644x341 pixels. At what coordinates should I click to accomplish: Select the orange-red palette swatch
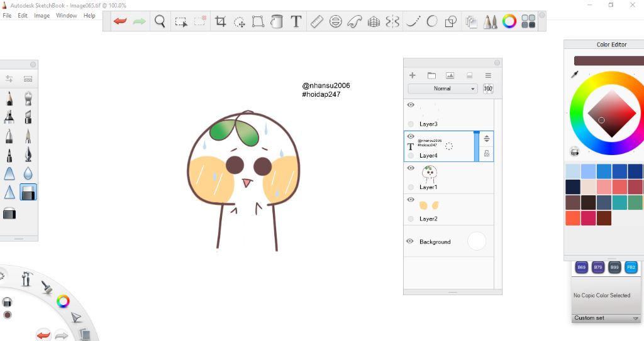tap(572, 218)
